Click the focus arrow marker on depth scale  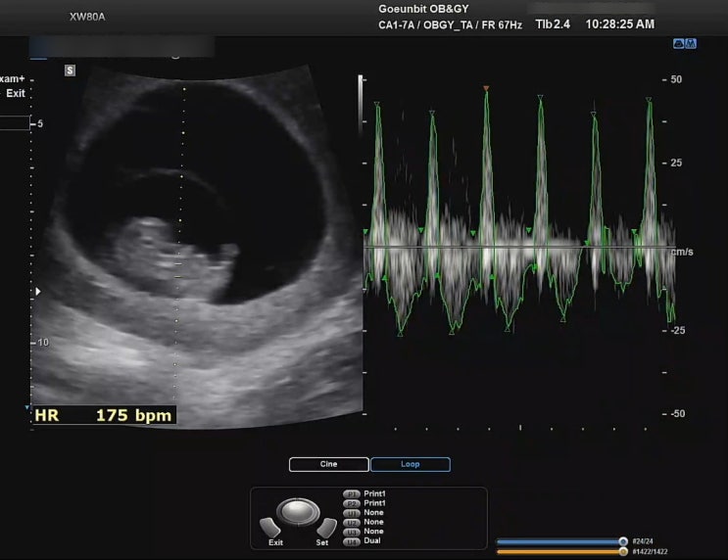[x=37, y=292]
